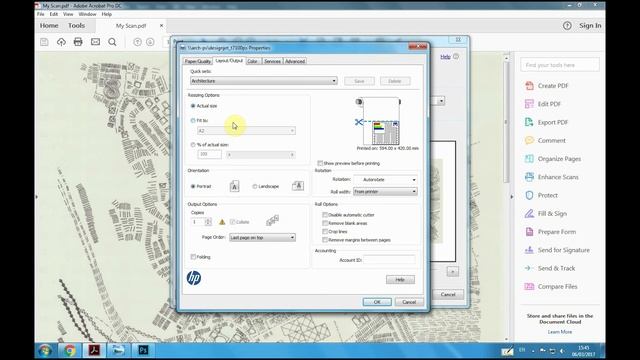
Task: Click the Landscape orientation page icon
Action: point(298,186)
